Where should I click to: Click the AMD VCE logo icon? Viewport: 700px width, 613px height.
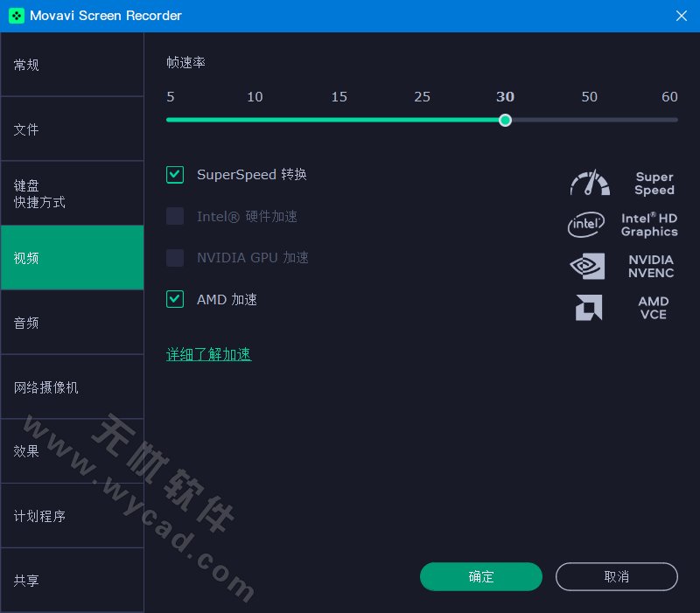pos(589,308)
